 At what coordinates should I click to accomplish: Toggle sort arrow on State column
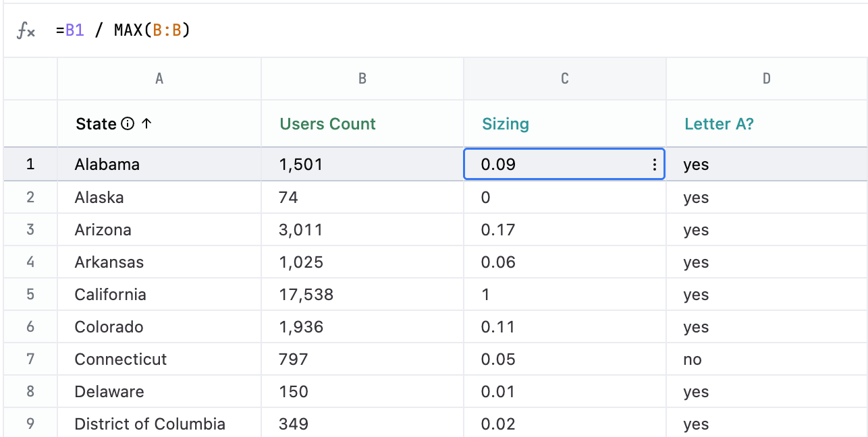tap(146, 124)
